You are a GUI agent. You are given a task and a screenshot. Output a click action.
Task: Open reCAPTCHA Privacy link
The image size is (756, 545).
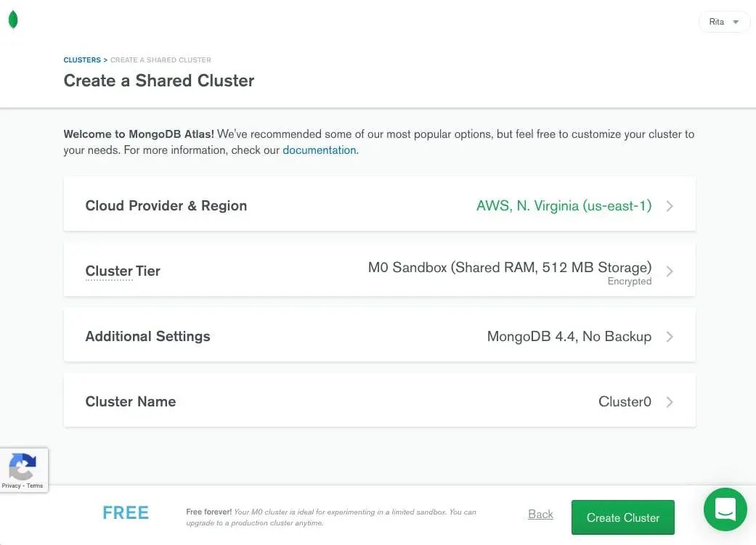(x=11, y=485)
